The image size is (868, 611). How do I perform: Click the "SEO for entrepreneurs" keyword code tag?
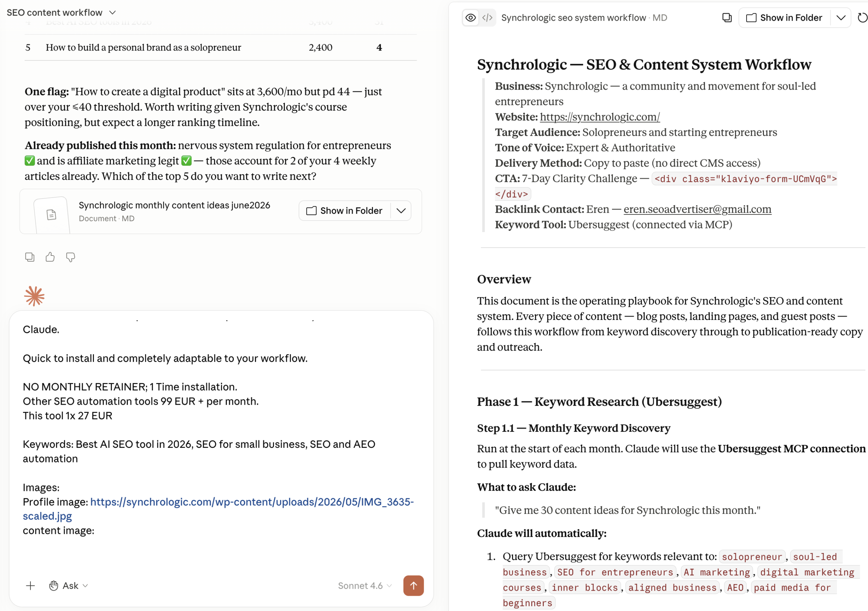[x=615, y=572]
